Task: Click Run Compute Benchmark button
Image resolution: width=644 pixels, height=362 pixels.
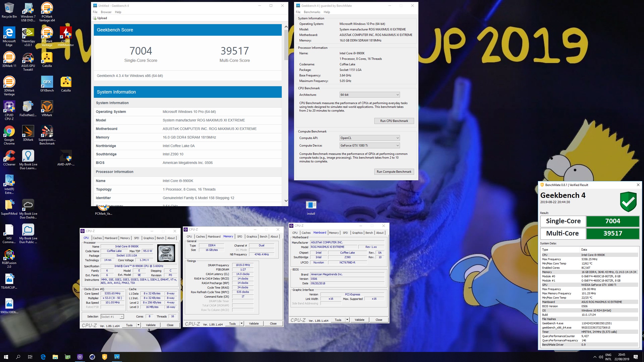Action: pos(394,172)
